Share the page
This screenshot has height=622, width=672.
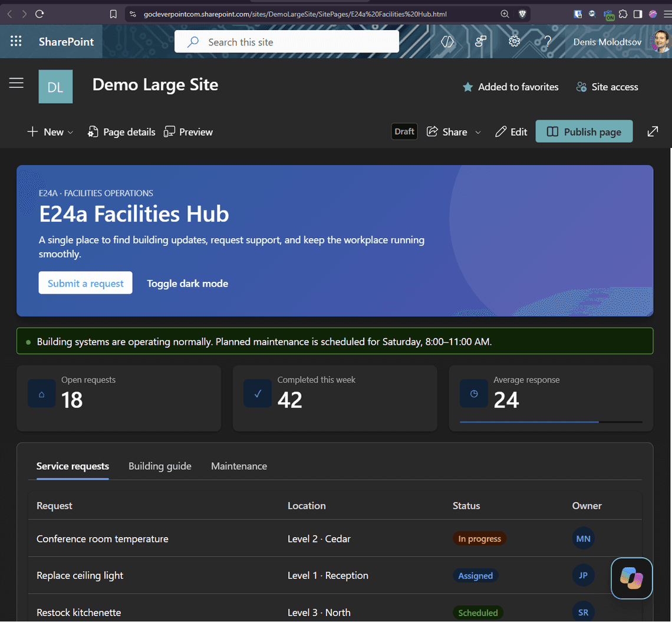click(x=447, y=132)
